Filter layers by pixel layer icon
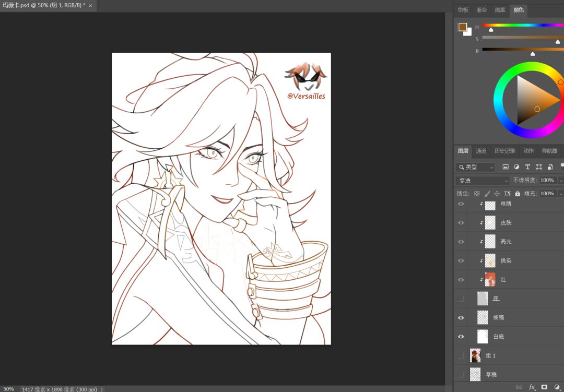 click(506, 167)
